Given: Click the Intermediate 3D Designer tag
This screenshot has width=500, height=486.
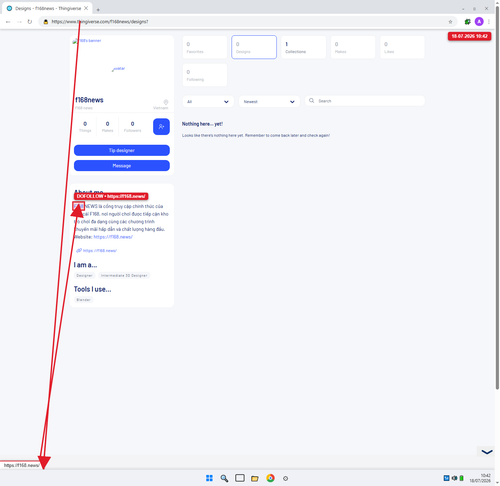Looking at the screenshot, I should (x=124, y=276).
